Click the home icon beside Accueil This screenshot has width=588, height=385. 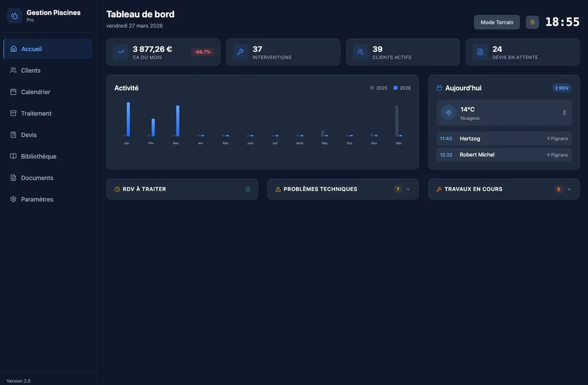(x=14, y=49)
